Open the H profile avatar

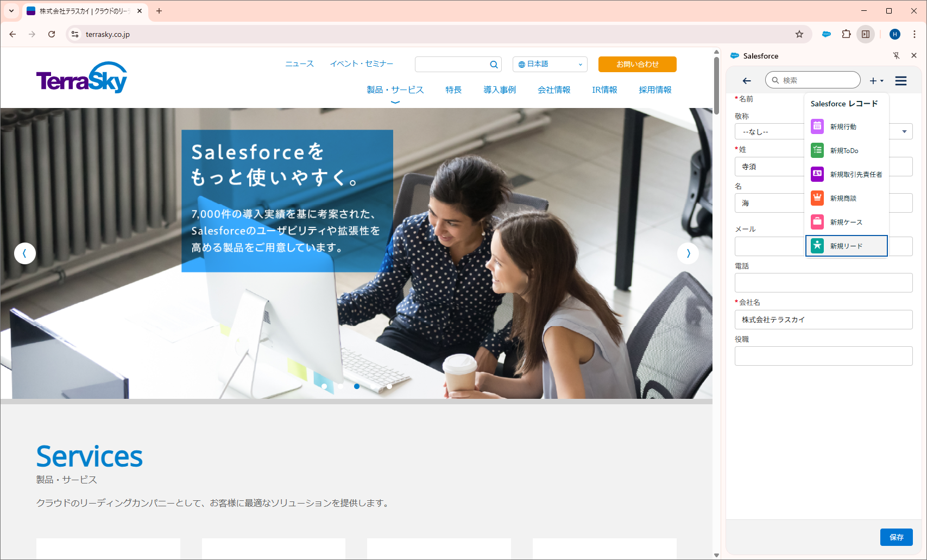tap(895, 34)
